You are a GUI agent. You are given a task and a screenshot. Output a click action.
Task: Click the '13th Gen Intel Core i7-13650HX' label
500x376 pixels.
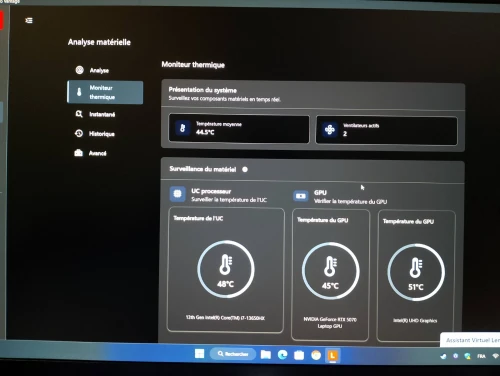[225, 318]
